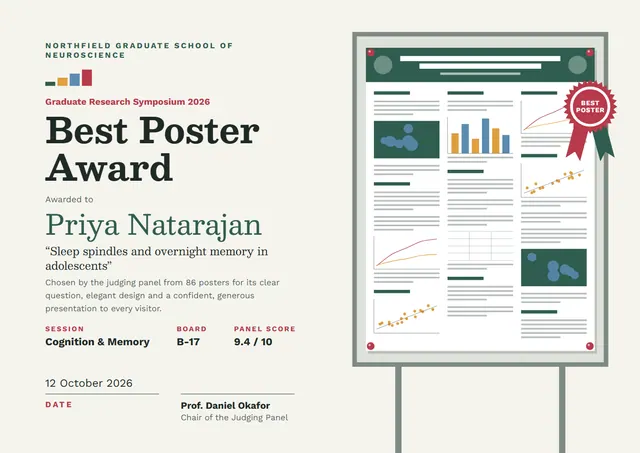
Task: Click the board number "B-17"
Action: click(188, 342)
